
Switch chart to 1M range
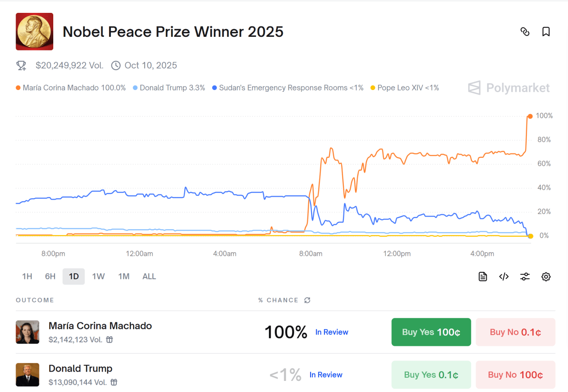(124, 277)
